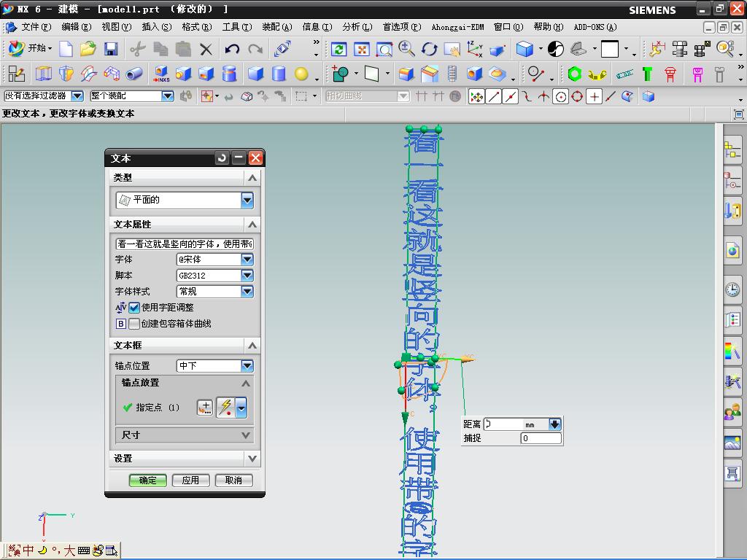Open the Roles panel in right sidebar
This screenshot has width=747, height=560.
tap(732, 413)
